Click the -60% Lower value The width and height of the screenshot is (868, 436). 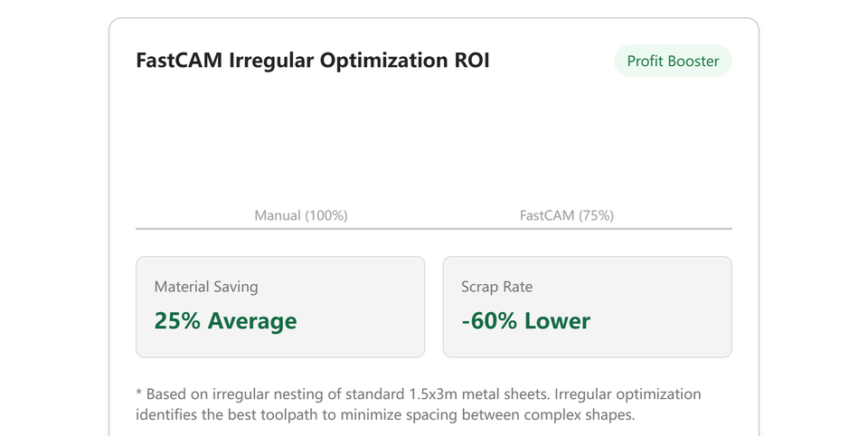pyautogui.click(x=526, y=321)
